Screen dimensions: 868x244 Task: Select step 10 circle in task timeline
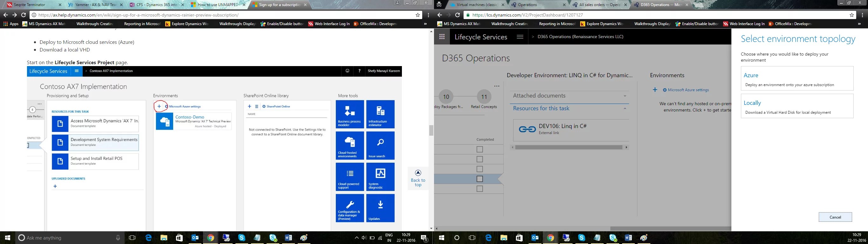[446, 97]
